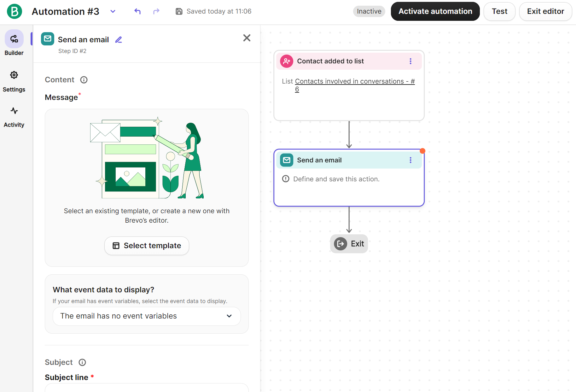Close the Send an email panel
Image resolution: width=576 pixels, height=392 pixels.
coord(247,38)
